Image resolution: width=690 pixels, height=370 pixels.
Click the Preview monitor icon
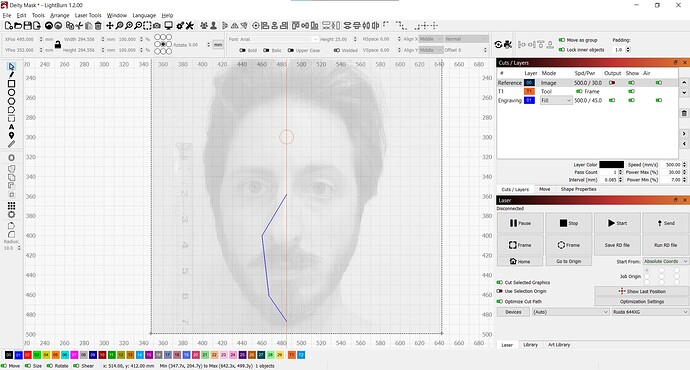[x=168, y=26]
